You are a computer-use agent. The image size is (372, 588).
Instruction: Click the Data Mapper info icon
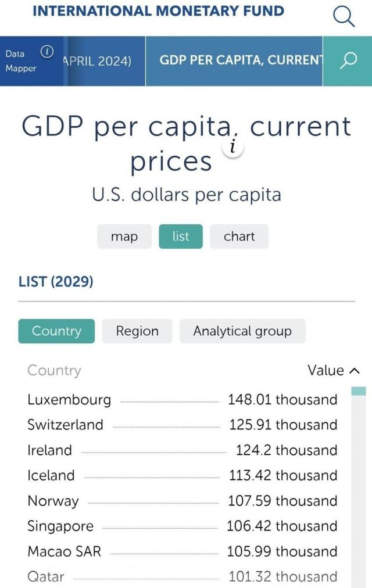47,52
